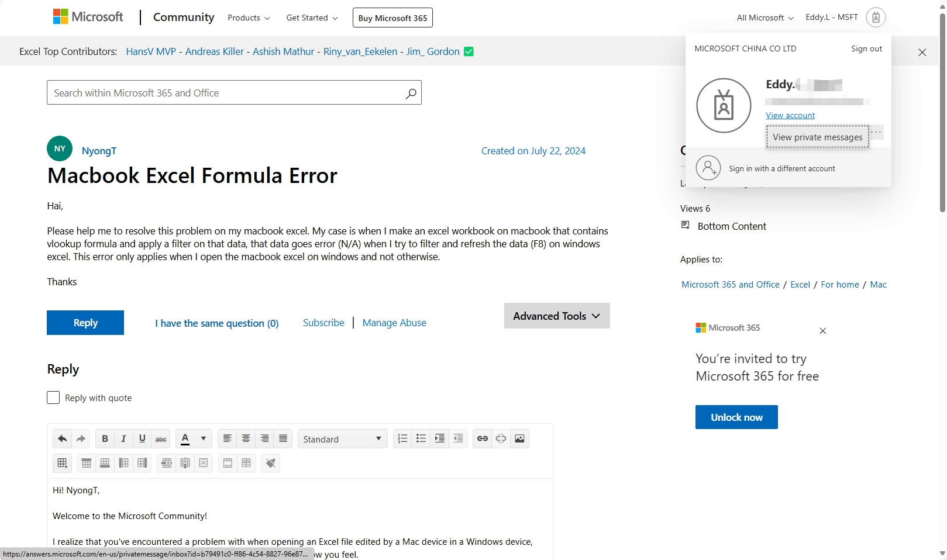Open the three-dots menu beside View private messages
Screen dimensions: 947x560
(x=876, y=132)
